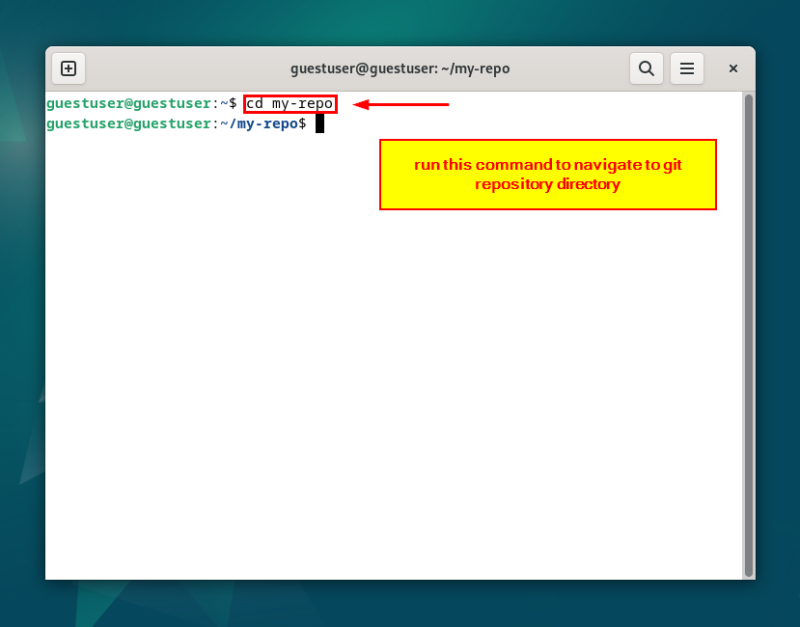Click the '~$' symbol on the first prompt

pyautogui.click(x=229, y=103)
